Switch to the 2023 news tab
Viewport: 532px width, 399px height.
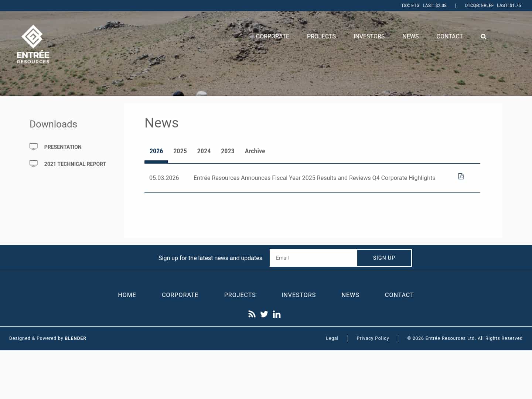(228, 151)
